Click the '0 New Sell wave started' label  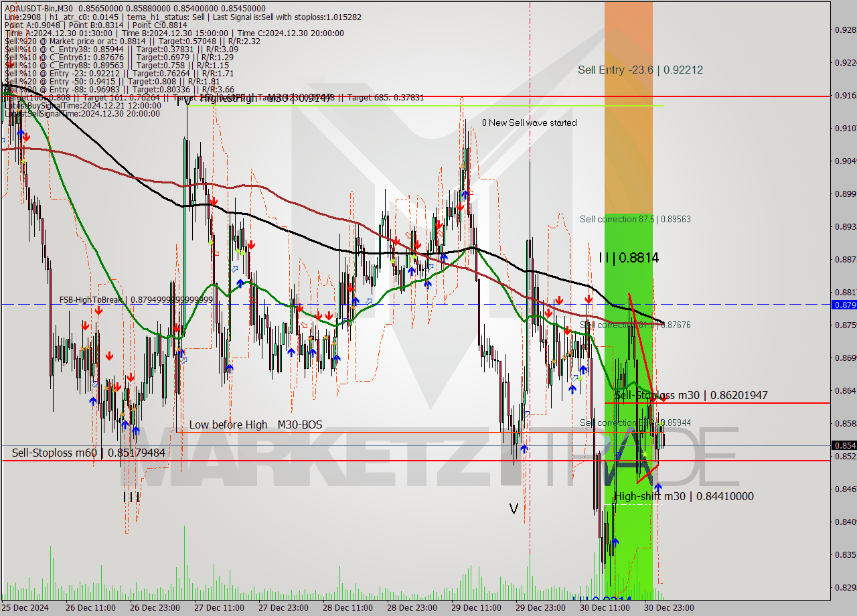[529, 123]
